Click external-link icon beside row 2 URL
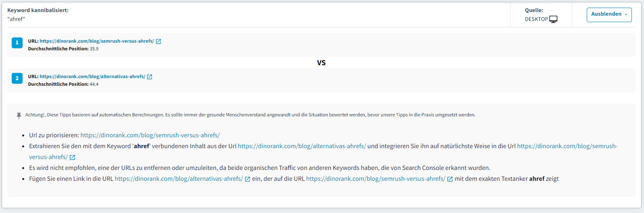The height and width of the screenshot is (213, 644). coord(150,77)
